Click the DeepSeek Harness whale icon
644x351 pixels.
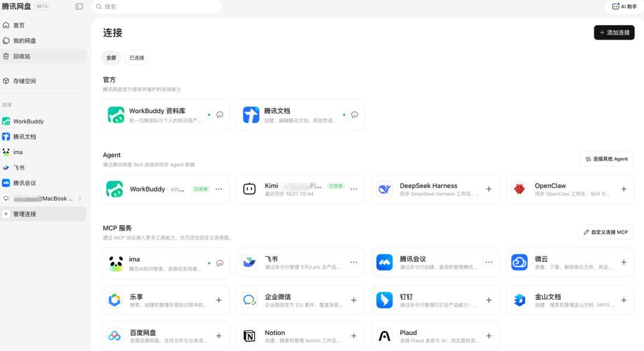[x=385, y=189]
